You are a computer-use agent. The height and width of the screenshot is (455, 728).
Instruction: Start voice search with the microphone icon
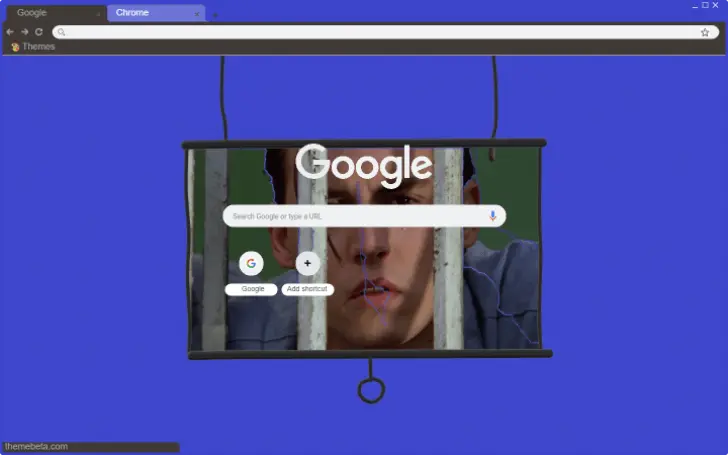point(493,216)
